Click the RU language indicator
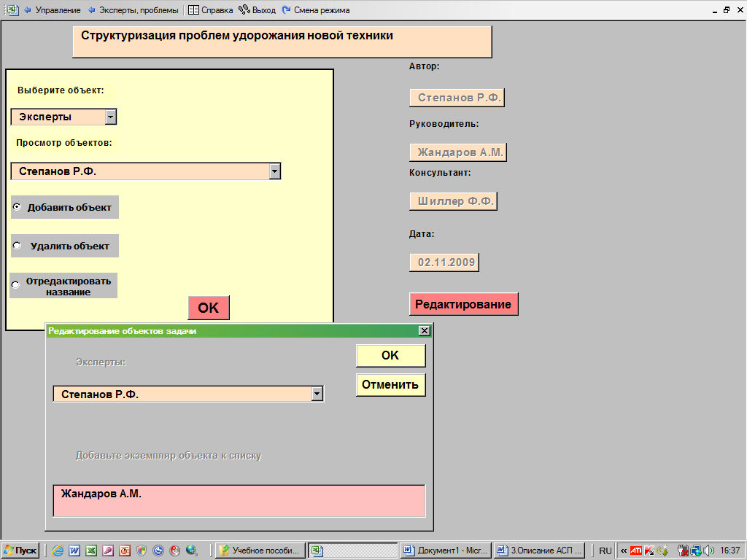The width and height of the screenshot is (747, 560). click(605, 551)
